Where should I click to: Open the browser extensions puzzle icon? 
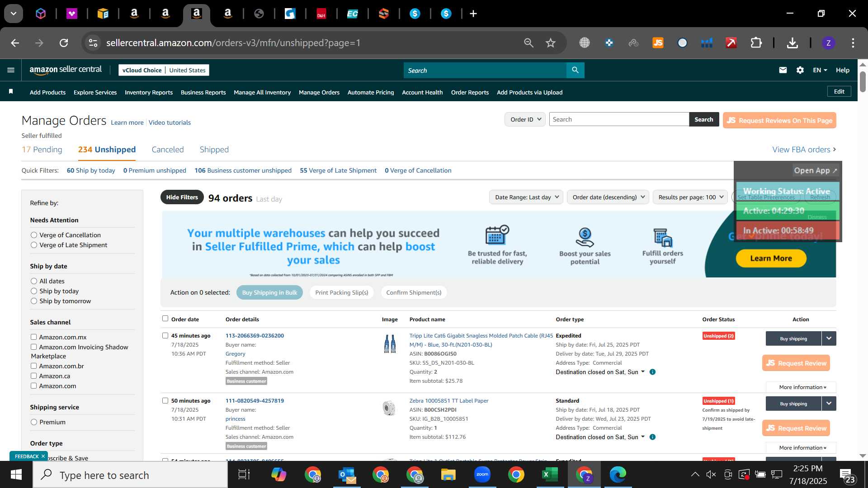click(x=756, y=43)
